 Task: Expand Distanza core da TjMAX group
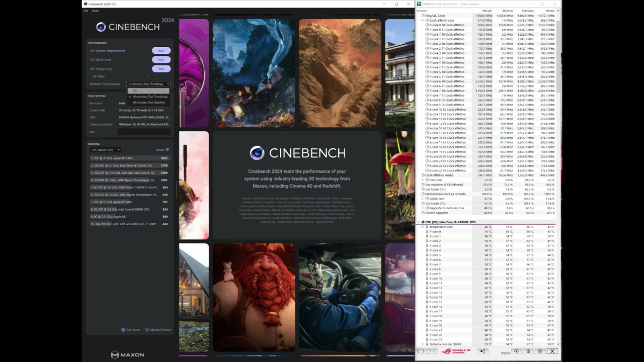coord(423,344)
